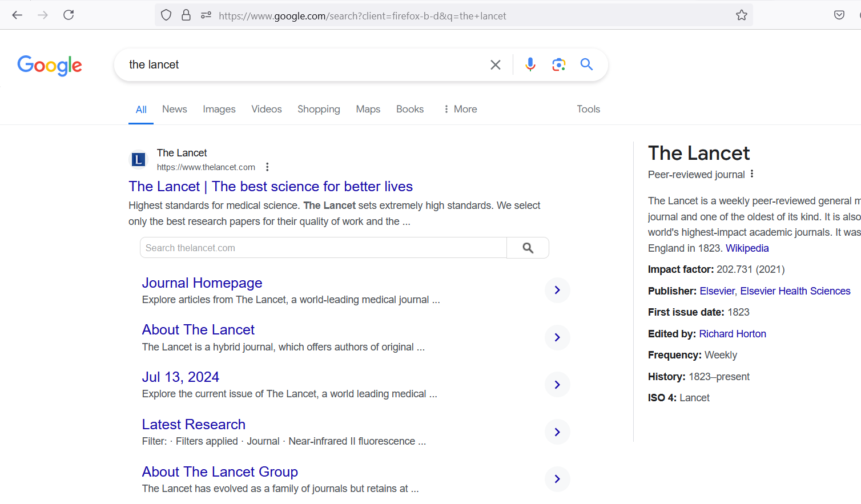
Task: Open Elsevier Health Sciences link
Action: pos(795,291)
